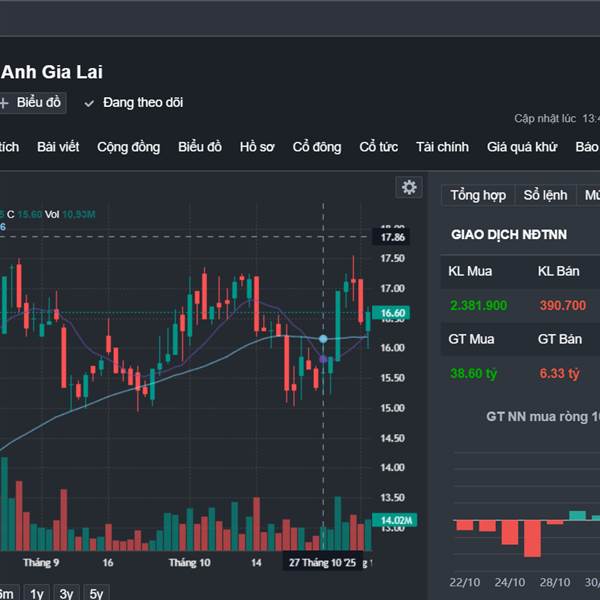Open the Hồ sơ tab
Screen dimensions: 600x600
point(257,147)
